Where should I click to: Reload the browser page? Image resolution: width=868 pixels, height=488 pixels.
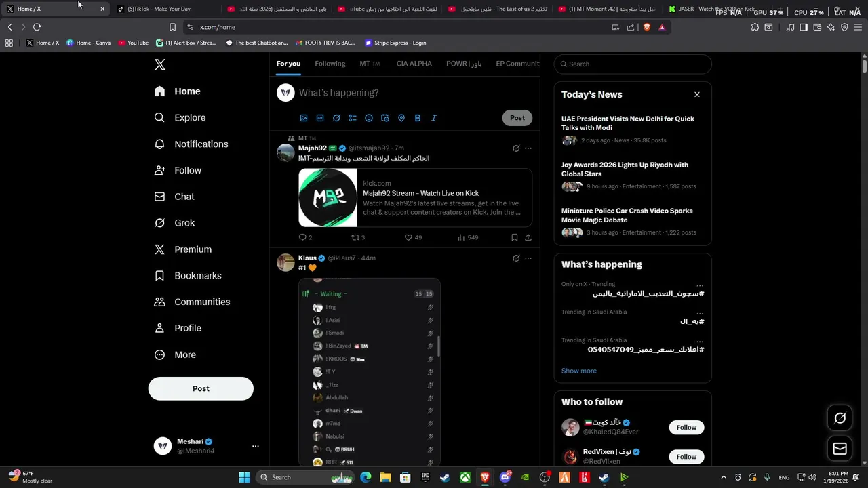(x=37, y=27)
